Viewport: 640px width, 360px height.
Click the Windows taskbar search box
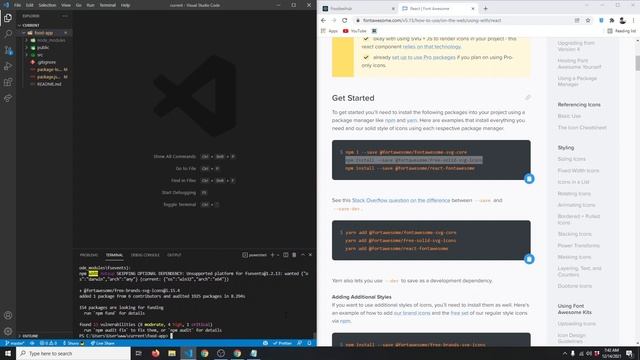73,353
